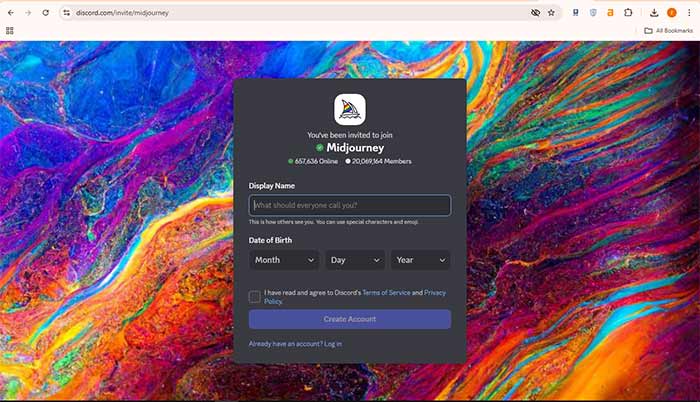Click the 'Date of Birth' label
This screenshot has height=402, width=700.
(x=270, y=240)
